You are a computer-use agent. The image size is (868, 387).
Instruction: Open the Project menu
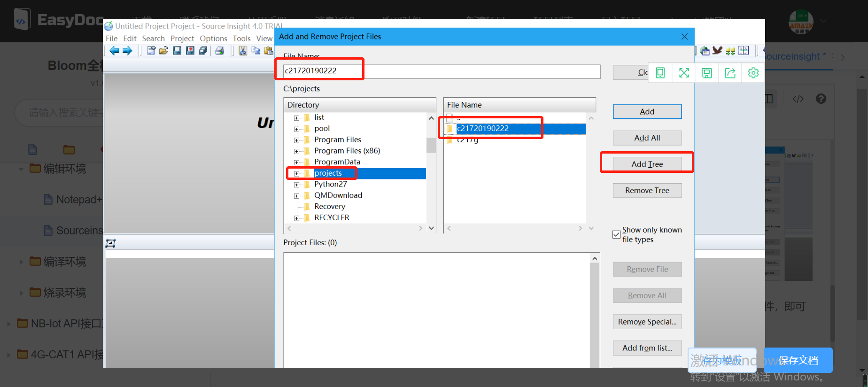(182, 39)
